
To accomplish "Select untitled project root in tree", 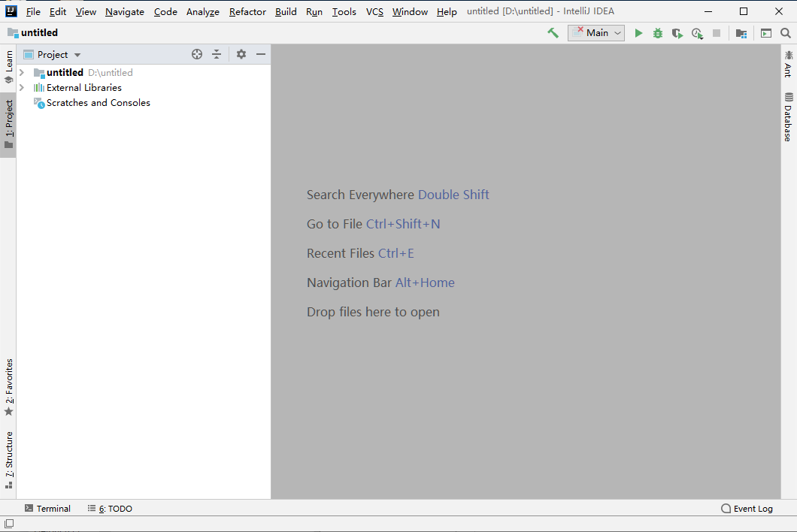I will point(65,73).
